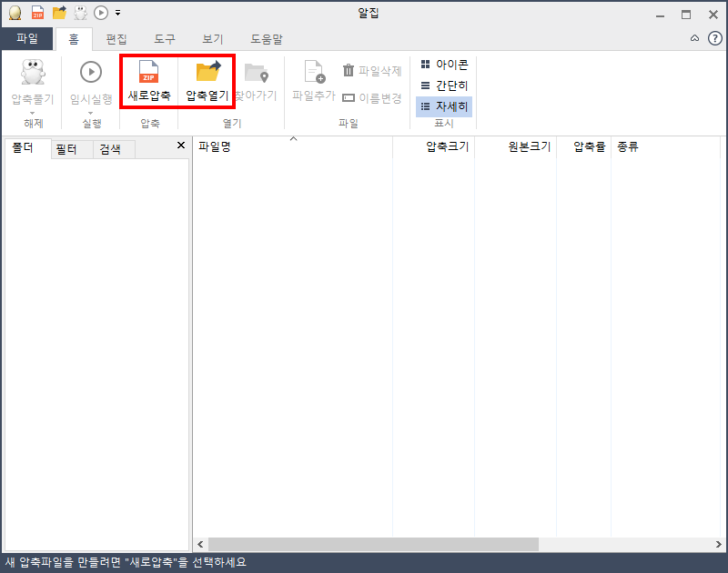
Task: Click the ALZip egg icon in title bar
Action: 15,13
